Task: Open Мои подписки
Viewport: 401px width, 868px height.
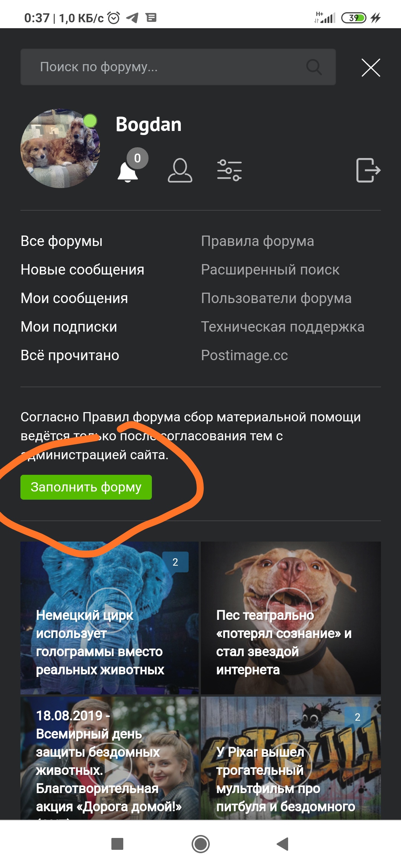Action: [x=69, y=327]
